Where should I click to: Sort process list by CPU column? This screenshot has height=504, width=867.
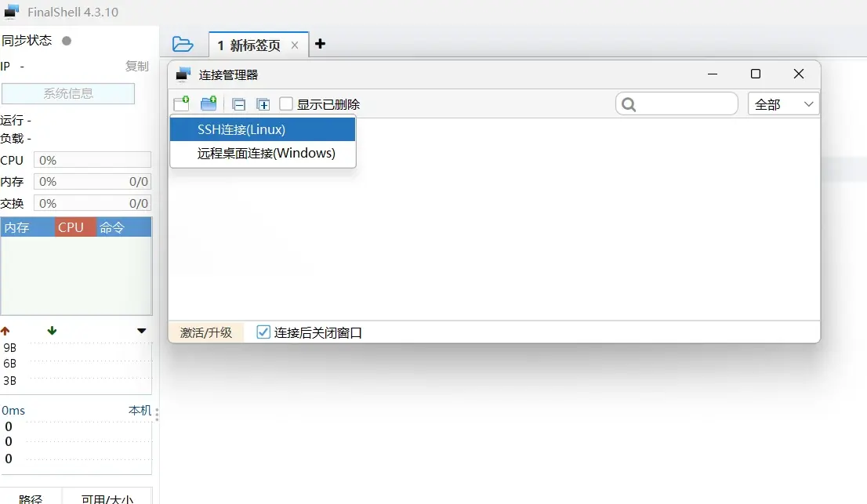[x=75, y=227]
